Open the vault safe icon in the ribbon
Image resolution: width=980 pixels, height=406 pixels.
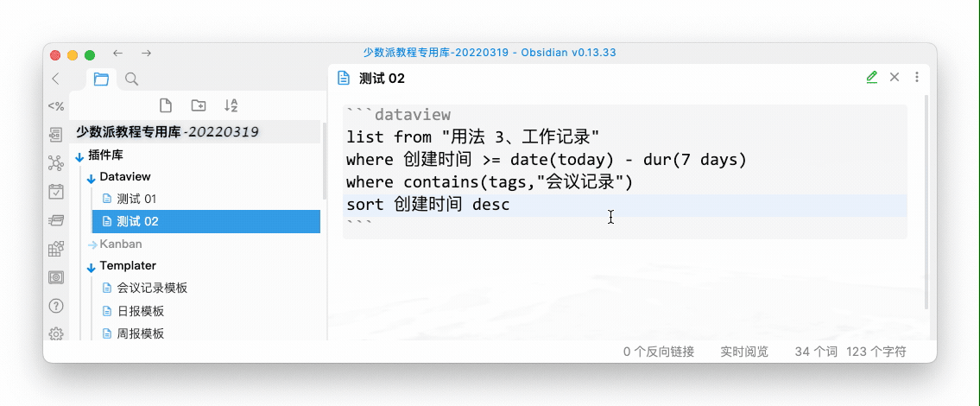[56, 277]
